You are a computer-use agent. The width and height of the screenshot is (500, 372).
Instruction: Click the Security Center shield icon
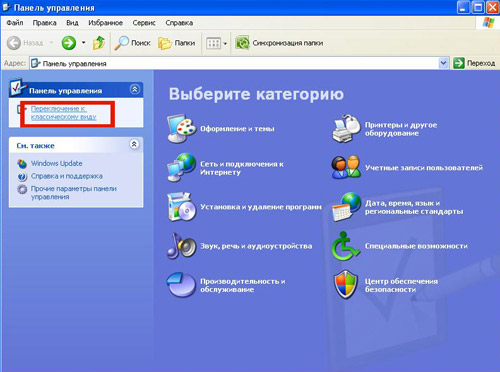tap(346, 285)
